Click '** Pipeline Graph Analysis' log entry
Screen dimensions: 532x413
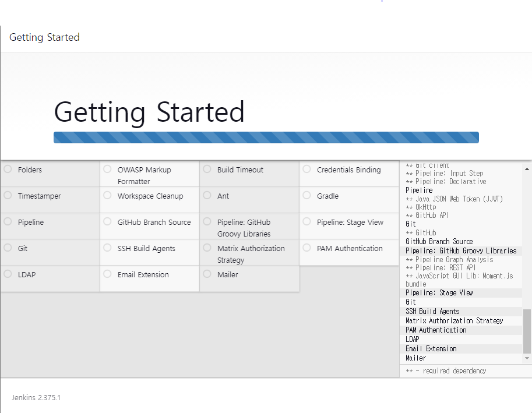tap(450, 259)
